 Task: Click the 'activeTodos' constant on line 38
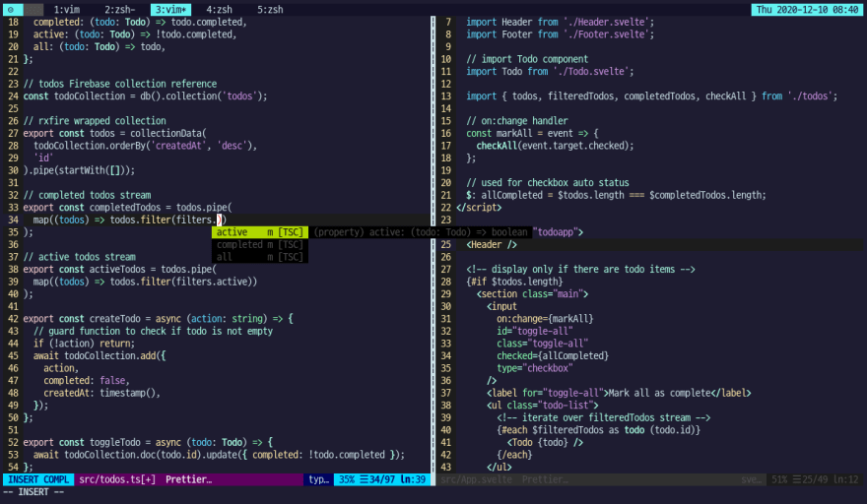click(x=117, y=269)
